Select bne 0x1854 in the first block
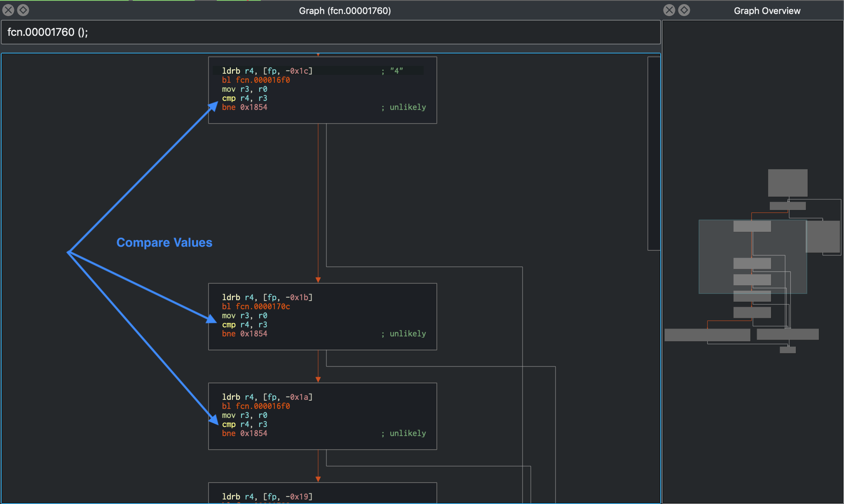The image size is (844, 504). [244, 107]
